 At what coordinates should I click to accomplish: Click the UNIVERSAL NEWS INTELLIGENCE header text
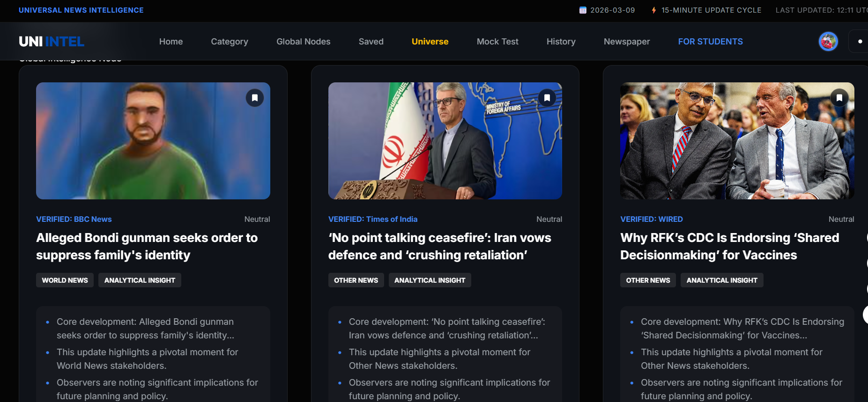81,10
